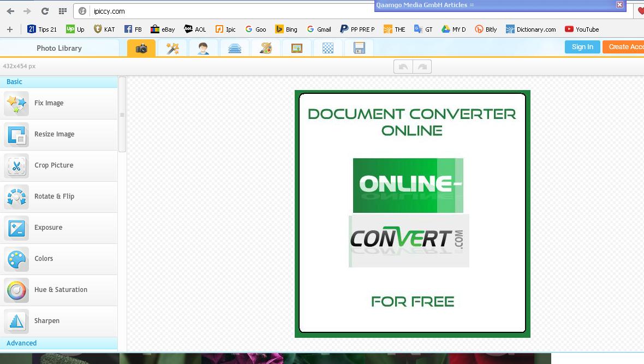Open the eBay bookmark

[163, 29]
